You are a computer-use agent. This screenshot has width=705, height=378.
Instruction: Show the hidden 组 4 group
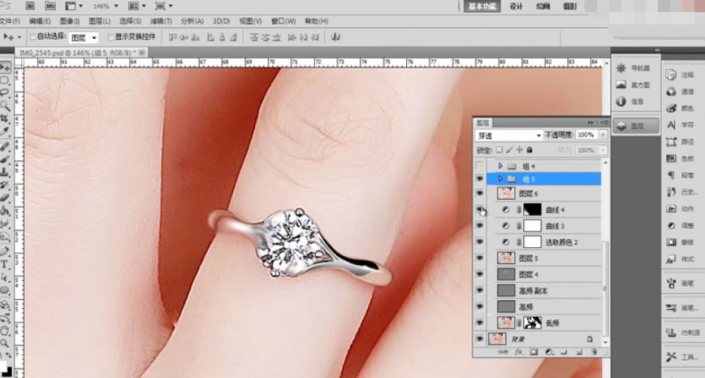[480, 166]
